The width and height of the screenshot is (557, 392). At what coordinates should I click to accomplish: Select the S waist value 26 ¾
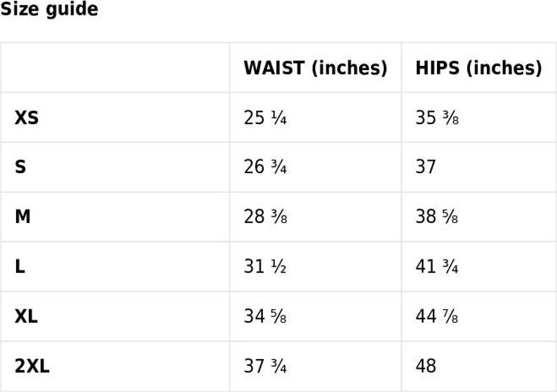pyautogui.click(x=265, y=167)
